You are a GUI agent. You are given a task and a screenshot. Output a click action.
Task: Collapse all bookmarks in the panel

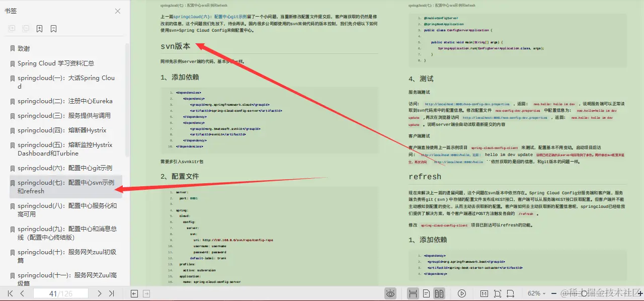26,29
